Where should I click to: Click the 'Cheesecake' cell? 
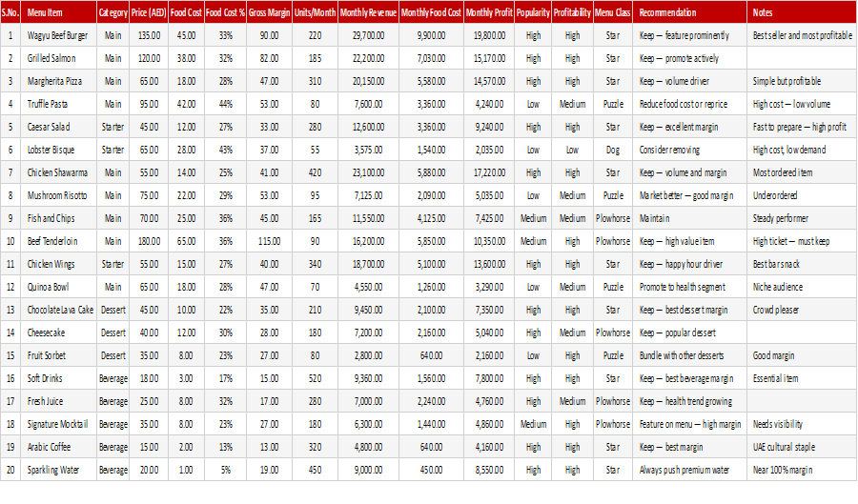point(58,333)
